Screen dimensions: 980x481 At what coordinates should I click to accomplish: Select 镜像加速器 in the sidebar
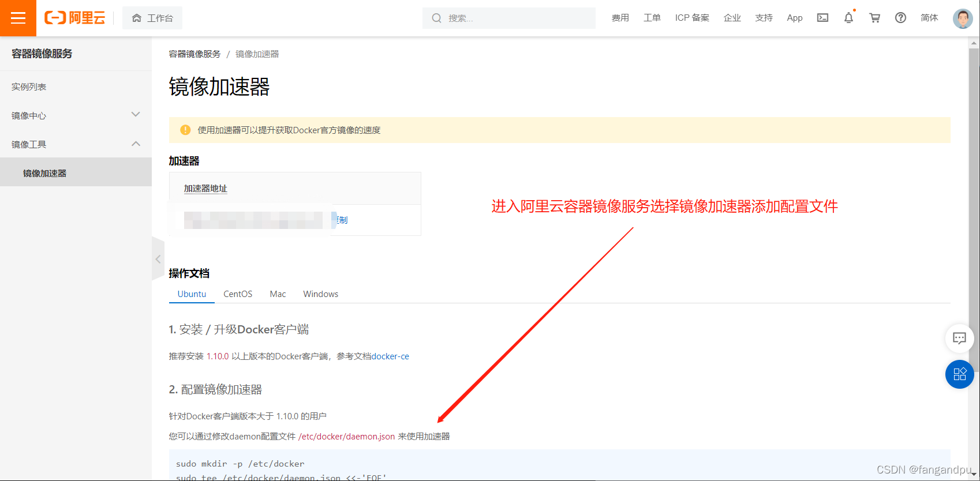point(76,172)
